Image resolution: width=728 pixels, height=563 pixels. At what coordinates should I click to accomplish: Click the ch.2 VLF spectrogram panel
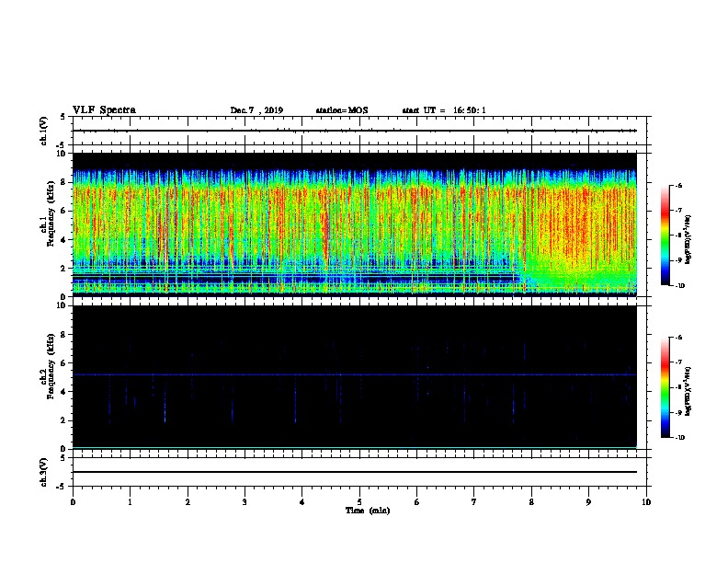click(x=354, y=377)
